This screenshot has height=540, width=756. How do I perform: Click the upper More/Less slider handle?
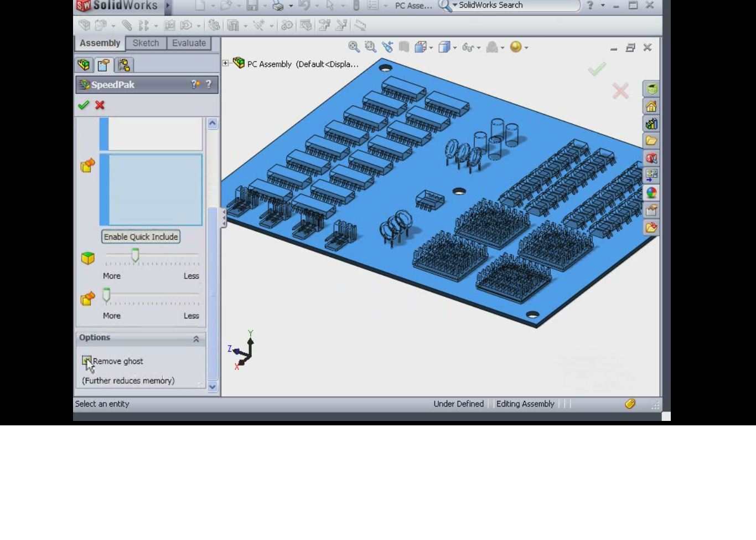point(135,255)
